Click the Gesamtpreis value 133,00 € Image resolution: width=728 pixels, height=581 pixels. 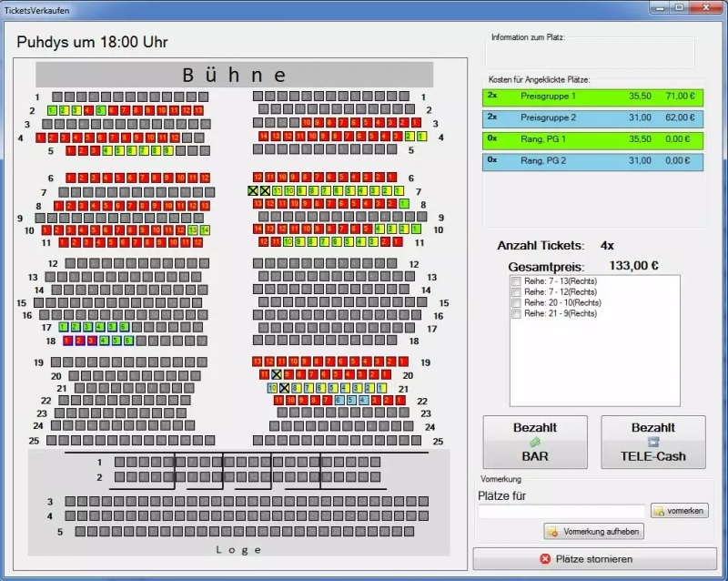click(633, 265)
